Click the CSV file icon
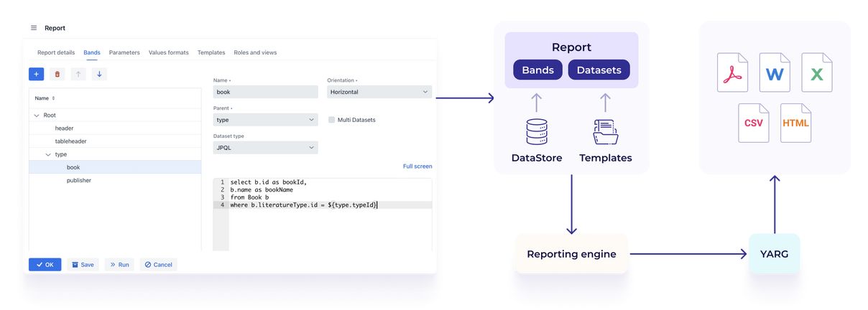 754,123
